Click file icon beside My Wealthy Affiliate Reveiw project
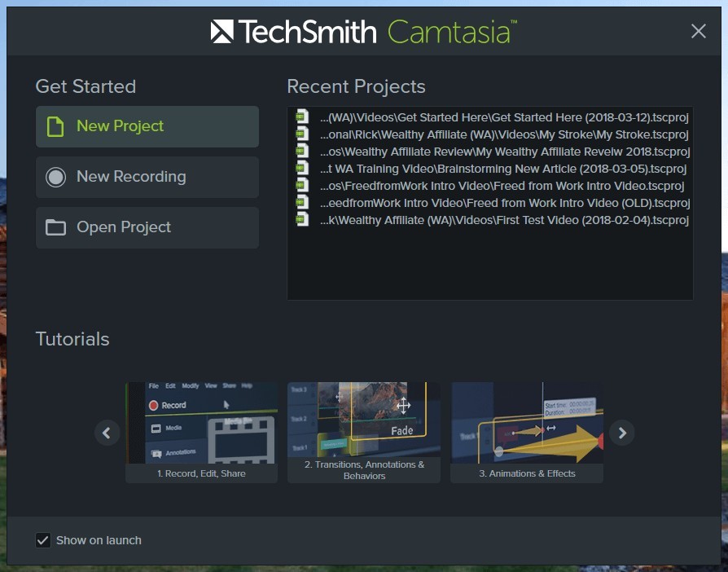 point(302,151)
